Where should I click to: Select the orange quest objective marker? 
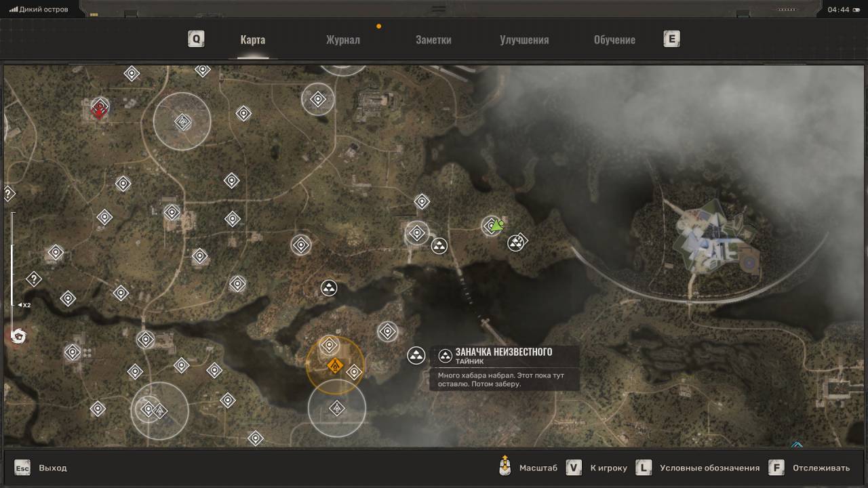click(334, 367)
